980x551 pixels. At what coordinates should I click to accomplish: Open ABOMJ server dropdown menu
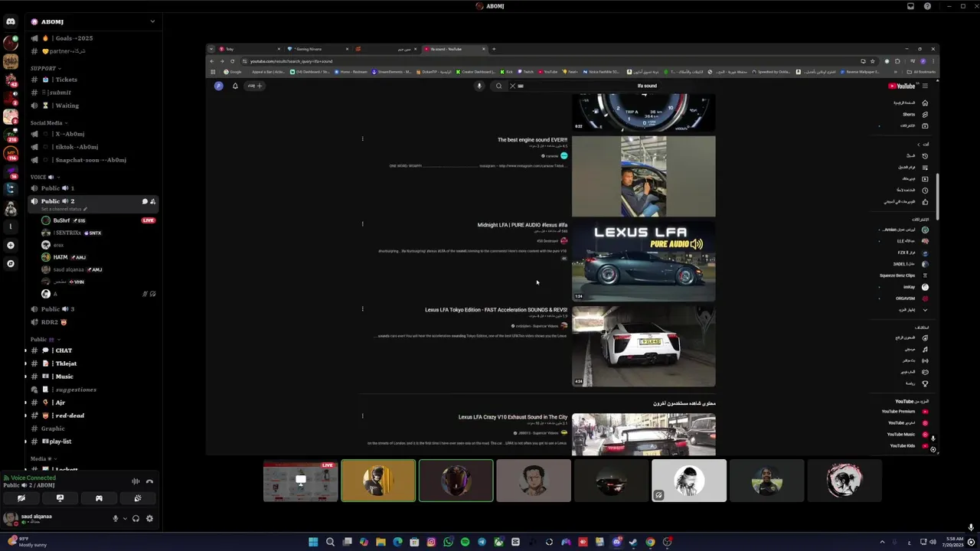click(152, 21)
